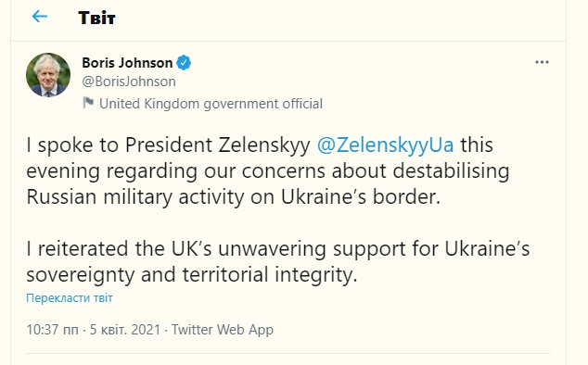This screenshot has height=365, width=588.
Task: Open the Twitter Web App source link
Action: tap(223, 330)
